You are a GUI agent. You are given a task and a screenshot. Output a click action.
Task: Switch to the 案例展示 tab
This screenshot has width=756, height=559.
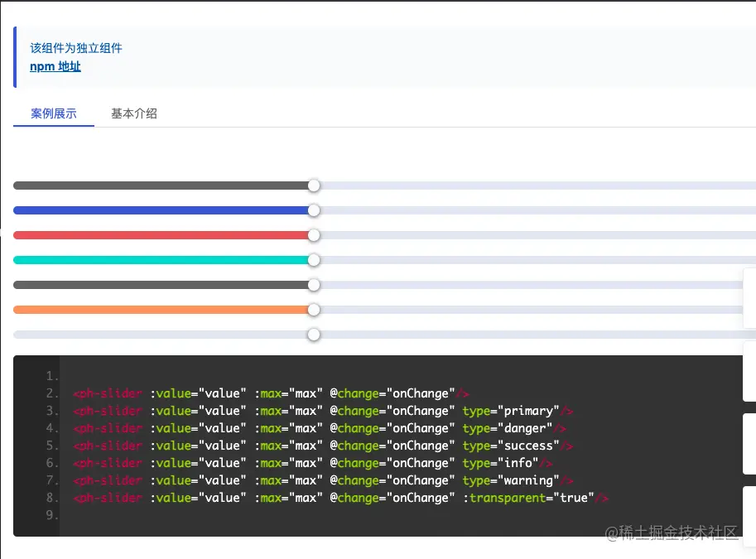[54, 113]
